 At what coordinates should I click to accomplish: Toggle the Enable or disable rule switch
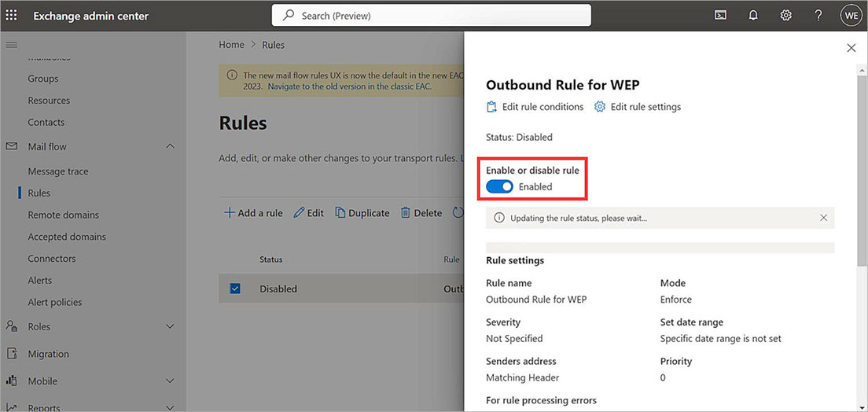pos(500,186)
